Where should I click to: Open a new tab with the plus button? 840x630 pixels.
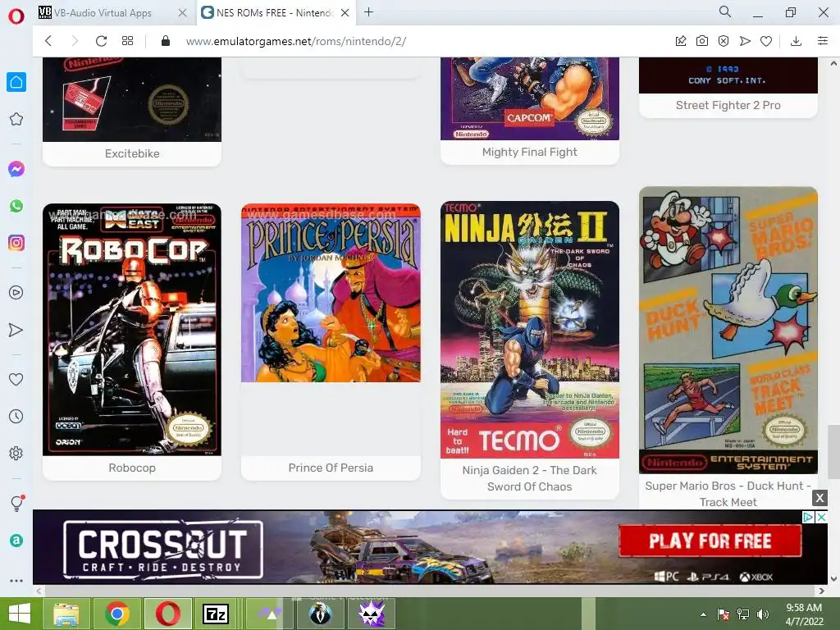pos(368,11)
